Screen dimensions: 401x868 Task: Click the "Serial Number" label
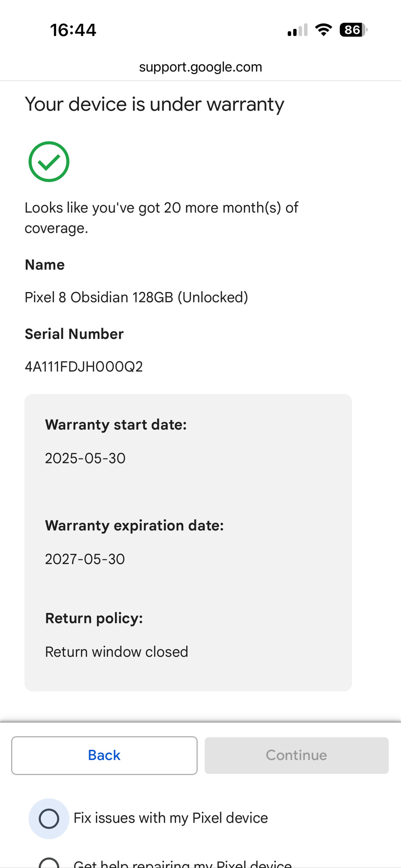74,334
